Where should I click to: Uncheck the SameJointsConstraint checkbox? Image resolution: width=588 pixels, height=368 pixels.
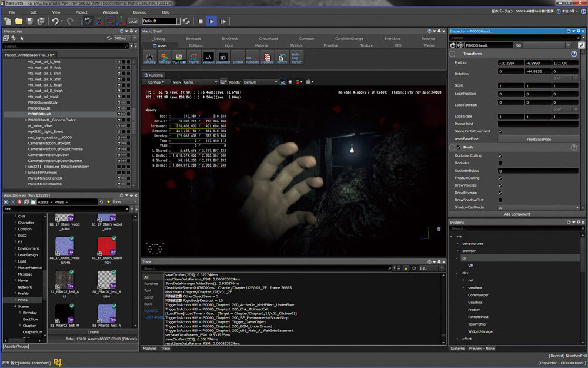coord(500,131)
